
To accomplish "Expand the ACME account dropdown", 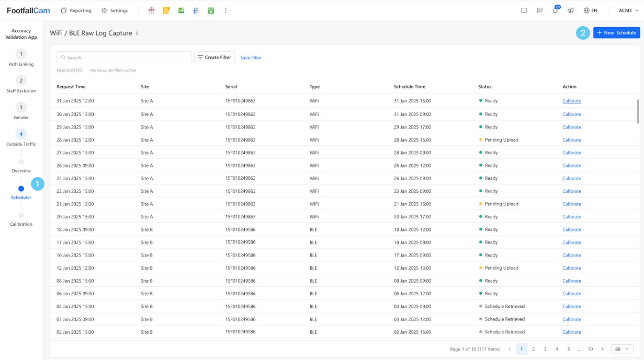I will pyautogui.click(x=628, y=10).
